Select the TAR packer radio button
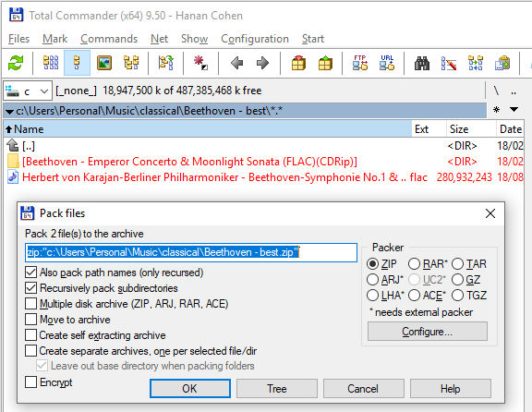The height and width of the screenshot is (412, 532). click(457, 263)
